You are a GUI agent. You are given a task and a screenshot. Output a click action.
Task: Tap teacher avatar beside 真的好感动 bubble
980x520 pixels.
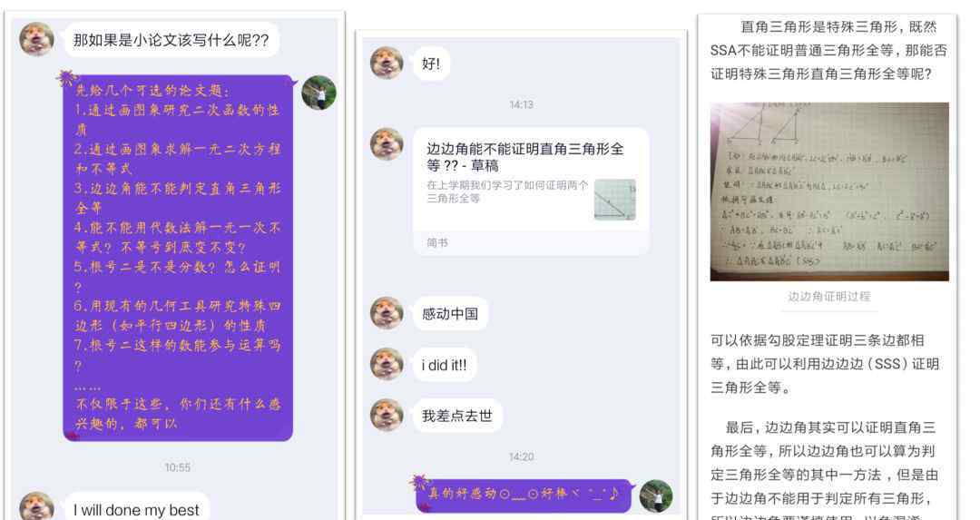pyautogui.click(x=656, y=495)
